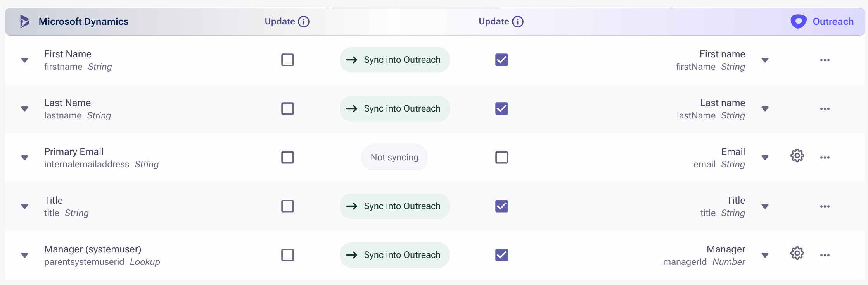The height and width of the screenshot is (285, 868).
Task: Expand Dynamics field dropdown for Primary Email
Action: point(24,158)
